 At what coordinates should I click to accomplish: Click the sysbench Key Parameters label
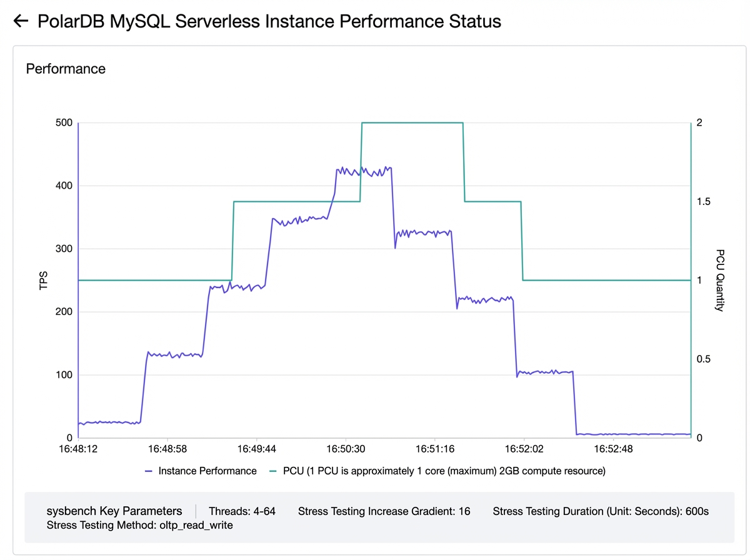(114, 511)
